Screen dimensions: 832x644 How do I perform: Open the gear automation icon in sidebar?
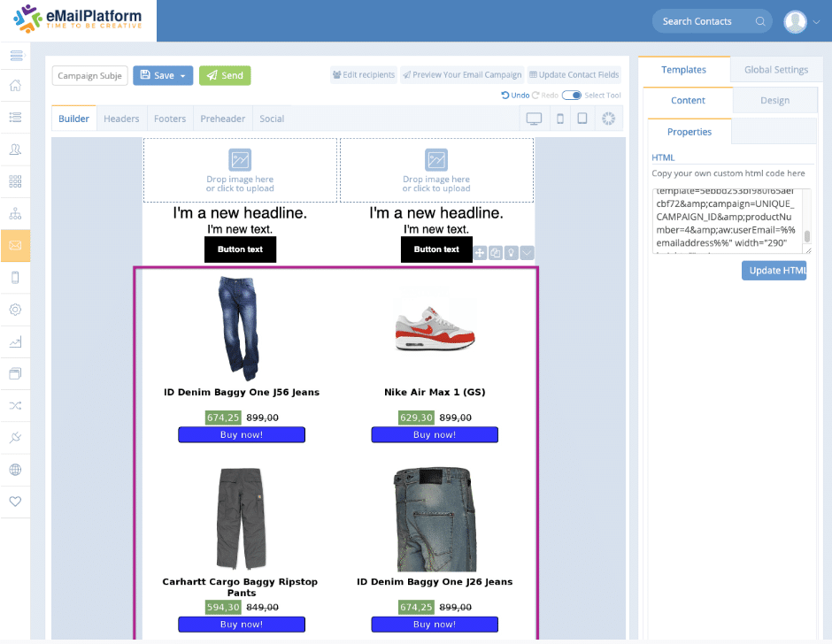[x=15, y=310]
